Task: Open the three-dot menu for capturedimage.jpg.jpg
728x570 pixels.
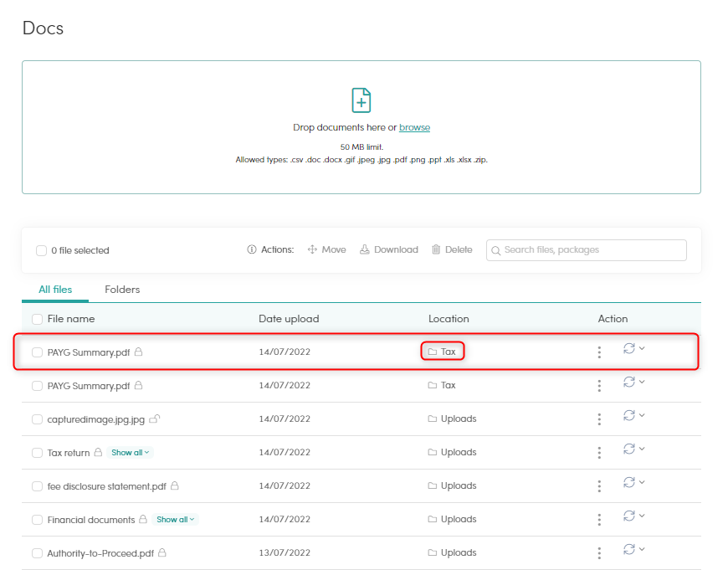Action: pyautogui.click(x=599, y=419)
